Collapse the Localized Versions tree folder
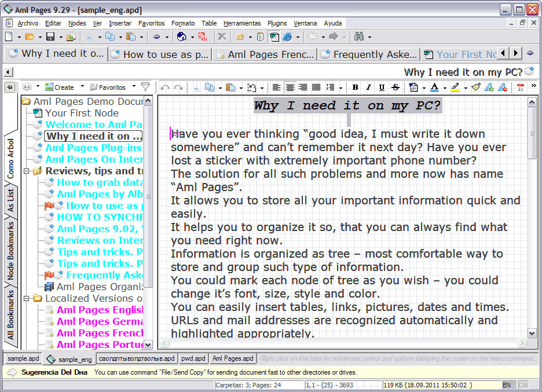 [26, 298]
